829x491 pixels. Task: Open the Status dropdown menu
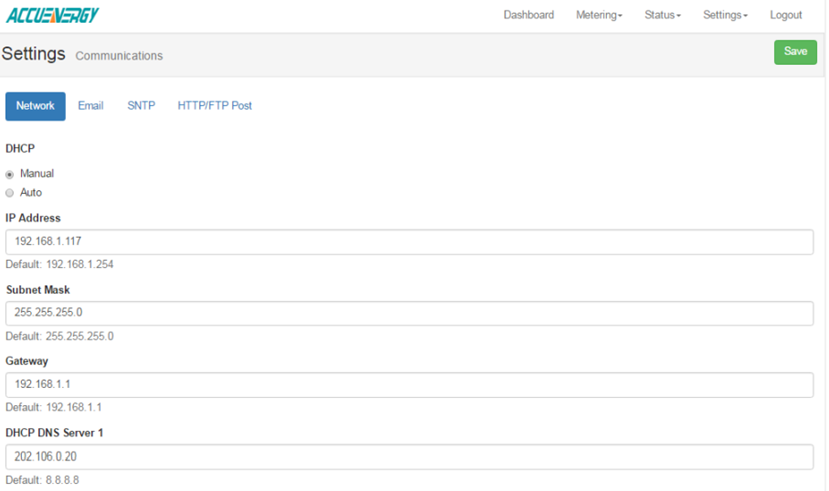(x=662, y=15)
